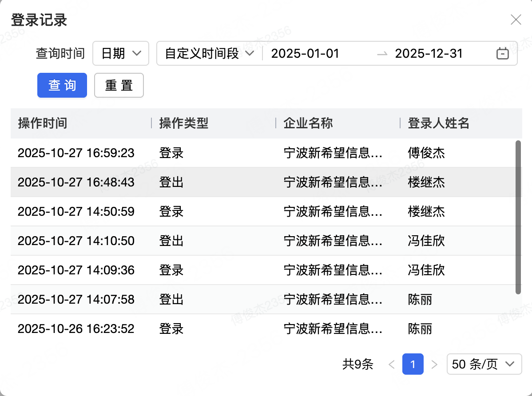Close the 登录记录 dialog

point(516,20)
